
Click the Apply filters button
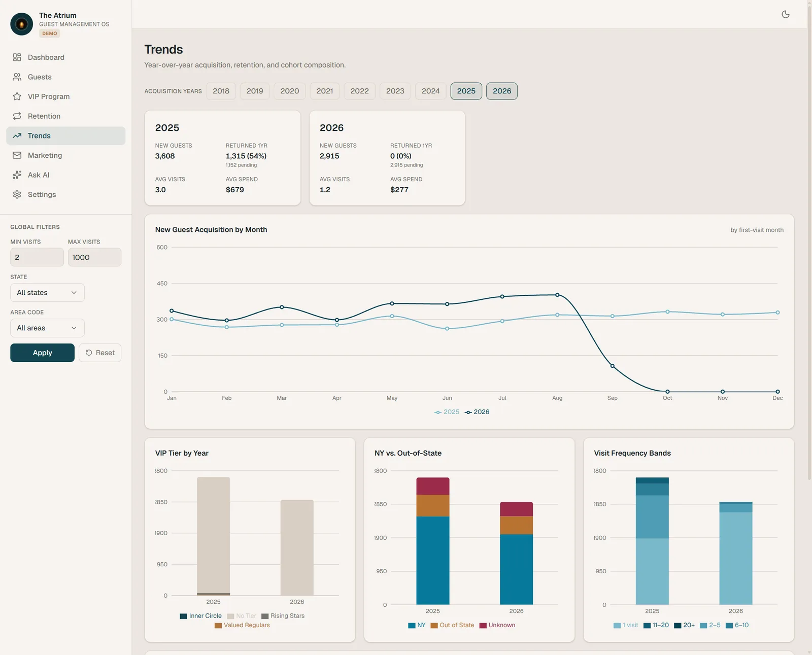42,353
